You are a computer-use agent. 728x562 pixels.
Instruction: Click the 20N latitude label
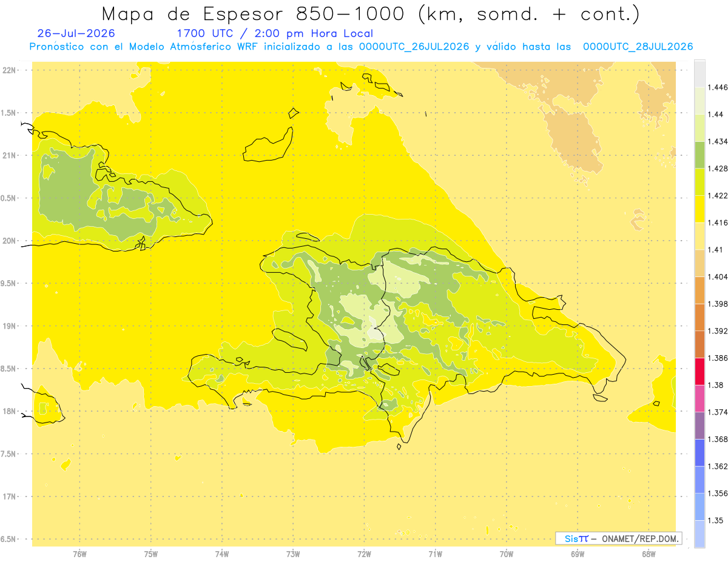[x=10, y=241]
